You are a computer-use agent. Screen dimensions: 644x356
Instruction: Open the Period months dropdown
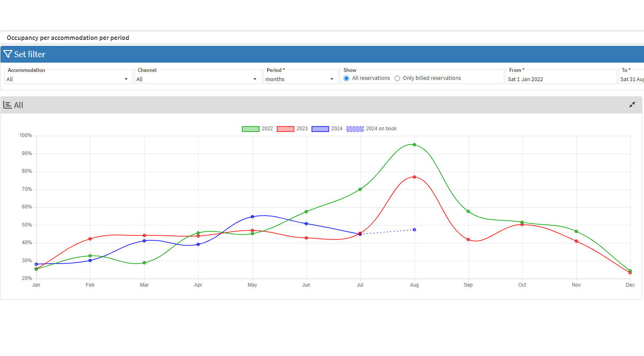pos(299,79)
